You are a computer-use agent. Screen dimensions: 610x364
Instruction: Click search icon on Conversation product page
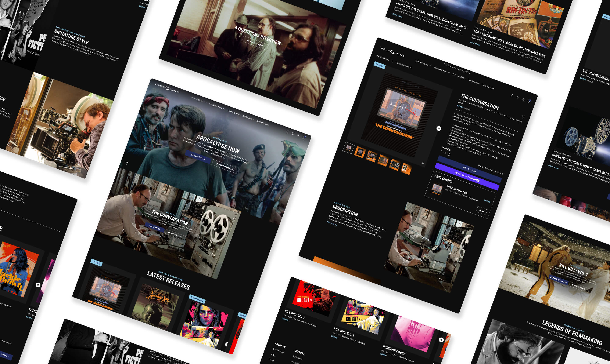tap(512, 96)
